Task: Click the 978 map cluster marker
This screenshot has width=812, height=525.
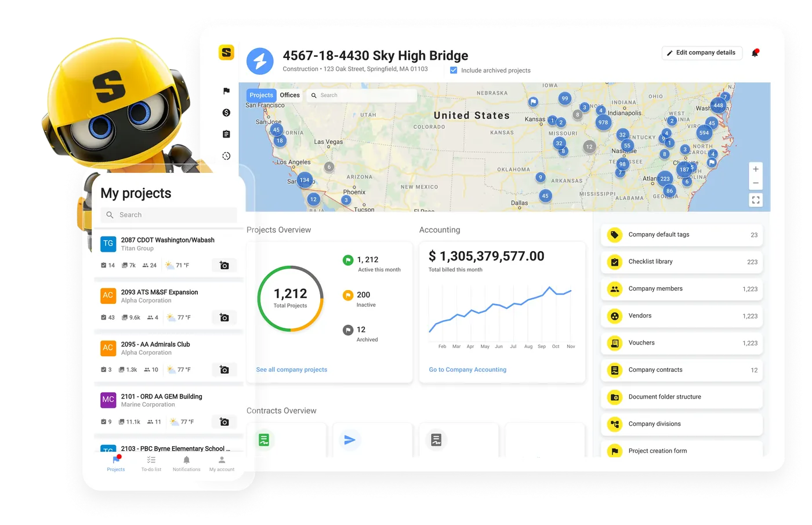Action: (x=603, y=122)
